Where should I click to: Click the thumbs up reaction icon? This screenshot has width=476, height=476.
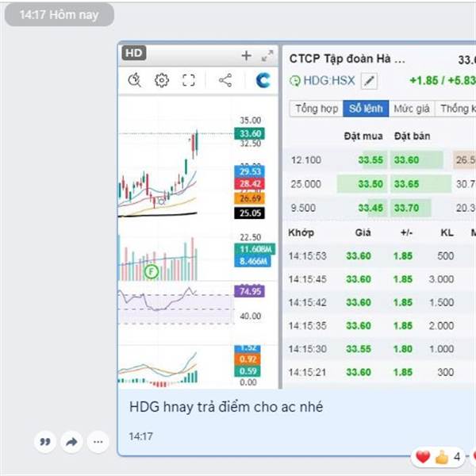pos(442,457)
